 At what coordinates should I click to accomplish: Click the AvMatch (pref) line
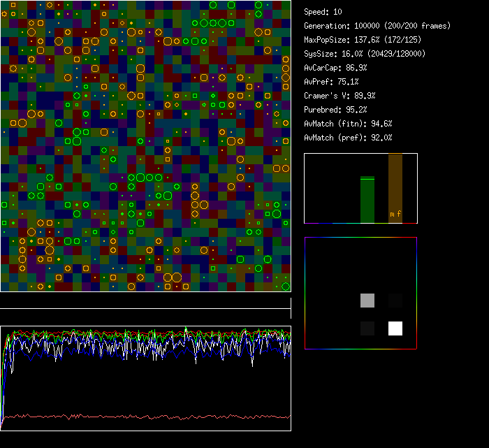click(x=348, y=138)
